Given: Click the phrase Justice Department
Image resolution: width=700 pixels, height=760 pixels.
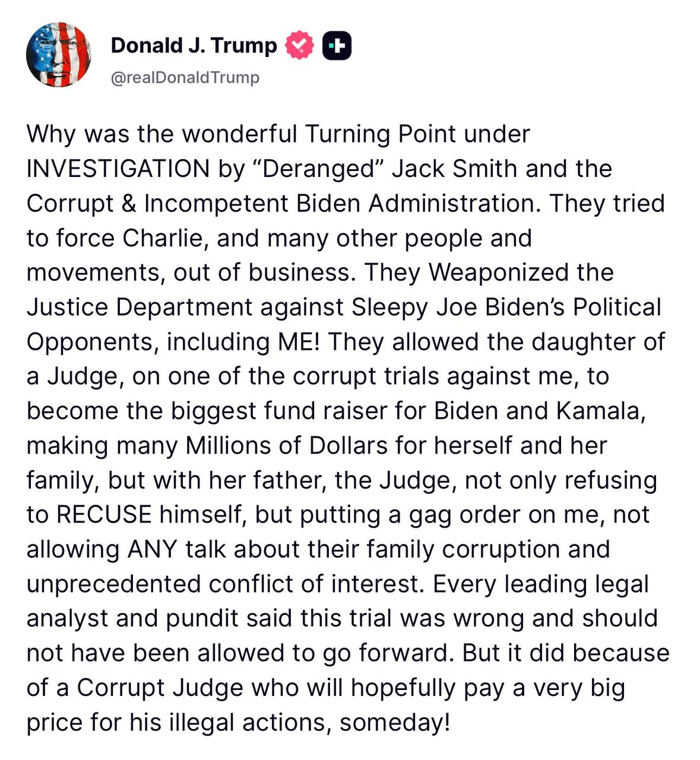Looking at the screenshot, I should (x=140, y=307).
